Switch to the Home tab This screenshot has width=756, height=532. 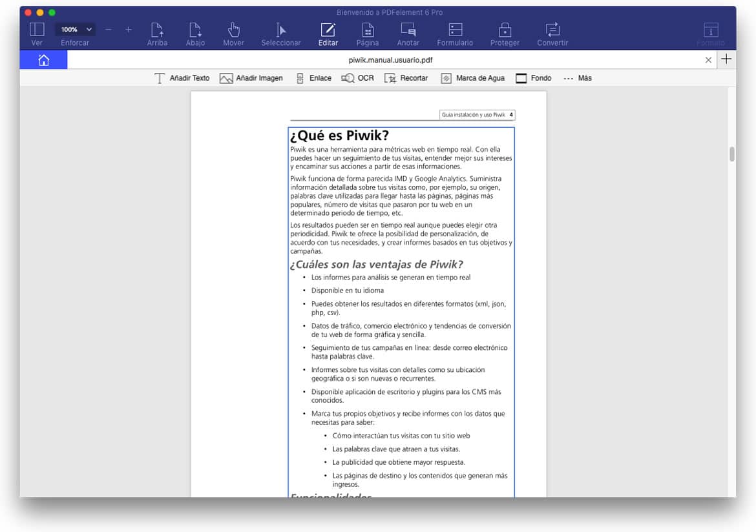click(x=43, y=60)
